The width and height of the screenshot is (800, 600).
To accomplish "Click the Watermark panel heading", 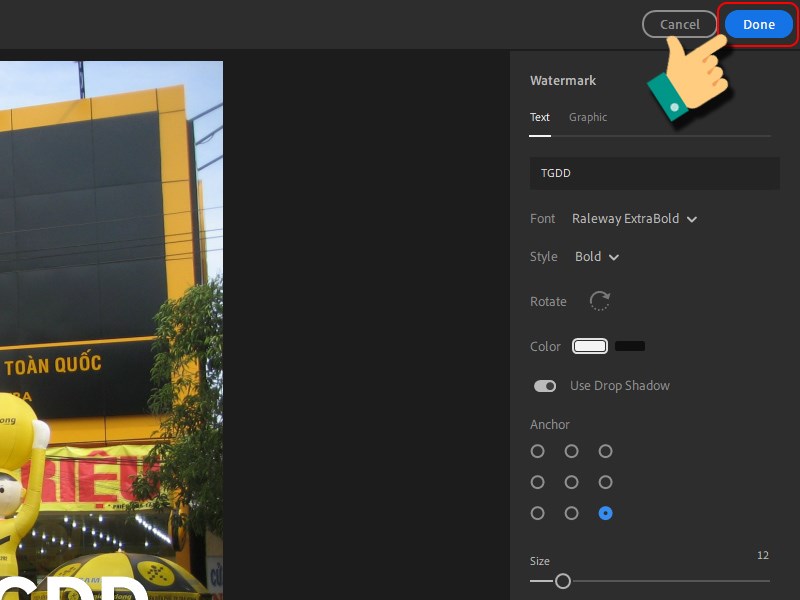I will [563, 81].
